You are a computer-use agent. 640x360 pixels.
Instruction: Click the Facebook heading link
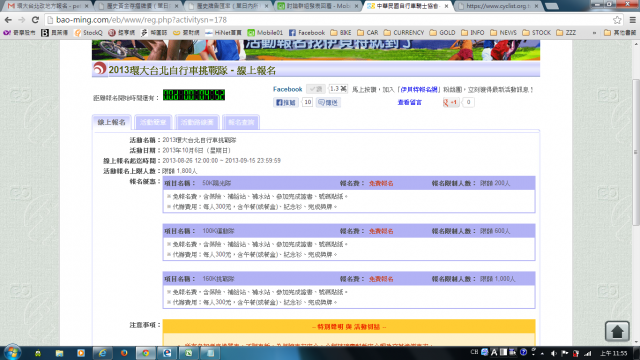(x=287, y=89)
